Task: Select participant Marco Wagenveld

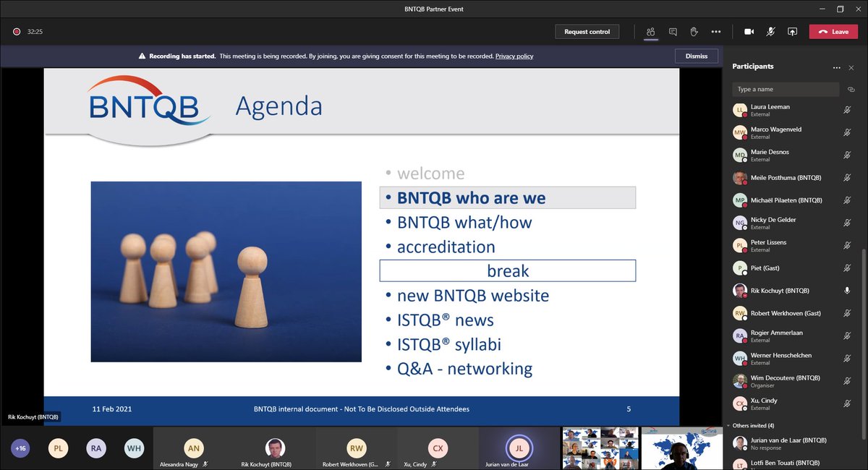Action: [x=791, y=132]
